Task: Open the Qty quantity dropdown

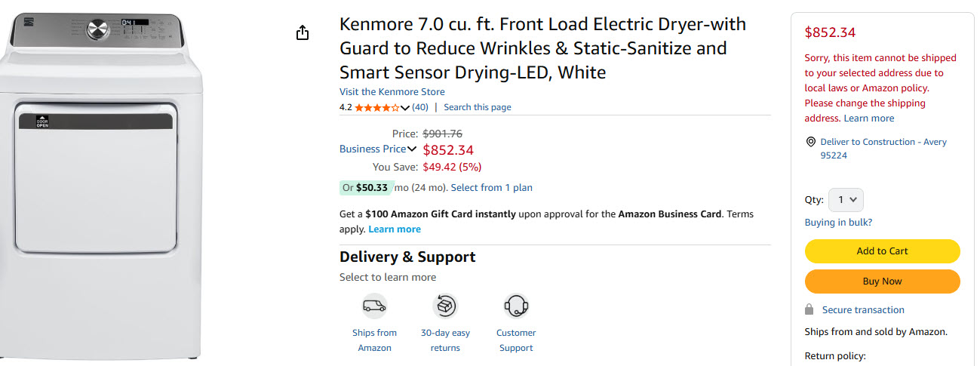Action: [x=846, y=200]
